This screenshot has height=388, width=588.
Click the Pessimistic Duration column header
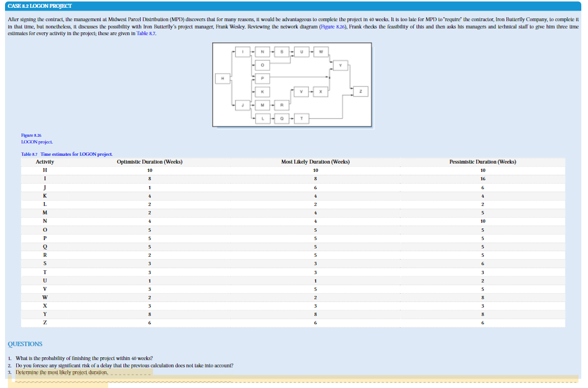[x=482, y=162]
